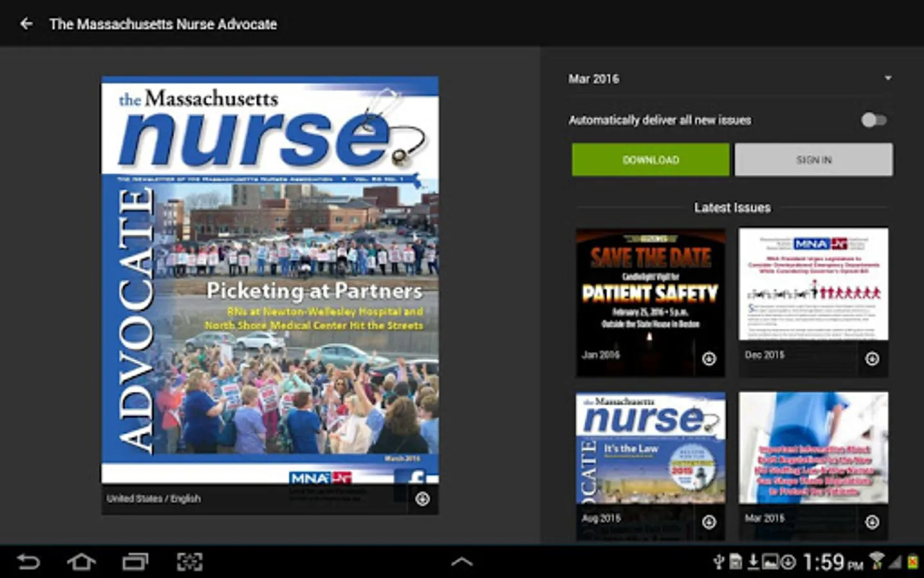The image size is (924, 578).
Task: Tap the battery status icon
Action: click(x=912, y=563)
